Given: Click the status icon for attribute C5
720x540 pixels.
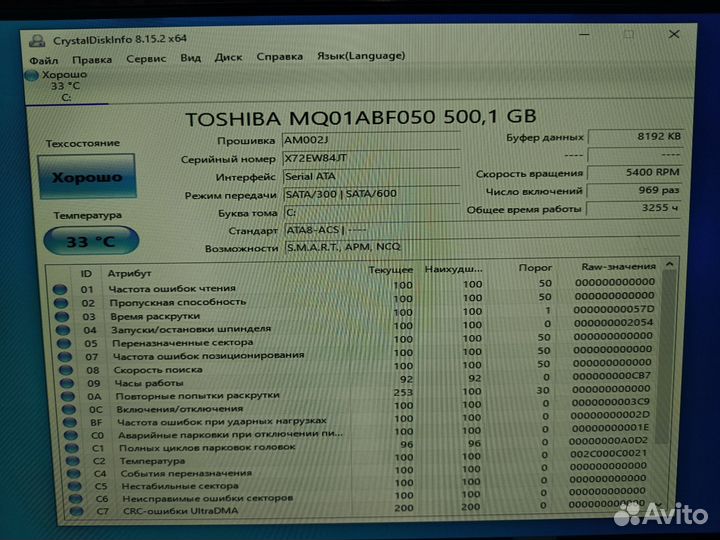Looking at the screenshot, I should [74, 486].
